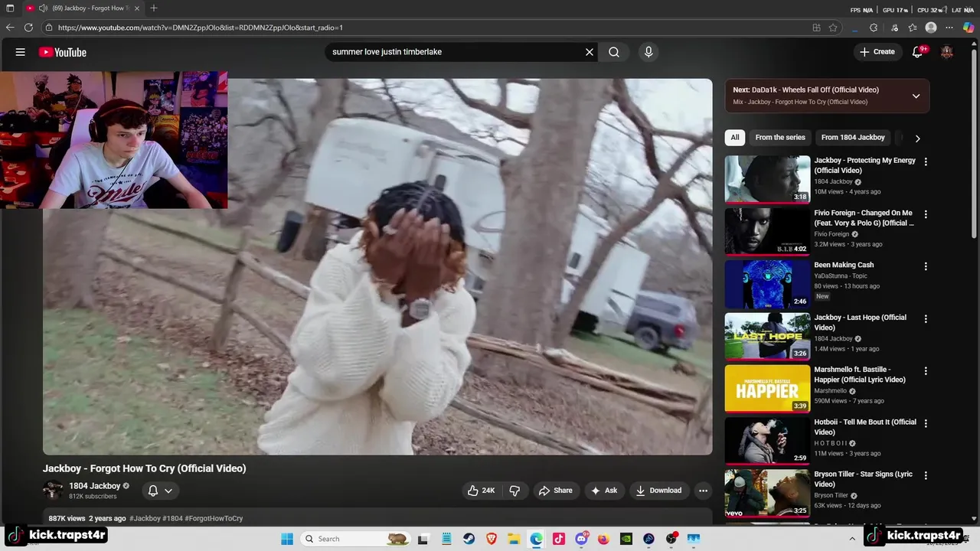This screenshot has height=551, width=980.
Task: Click the Ask button
Action: pos(604,491)
